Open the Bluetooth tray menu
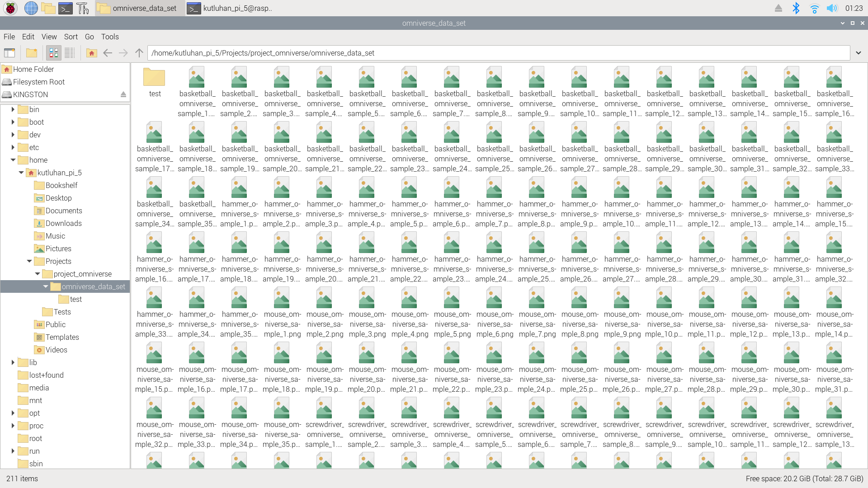Image resolution: width=868 pixels, height=488 pixels. coord(796,8)
